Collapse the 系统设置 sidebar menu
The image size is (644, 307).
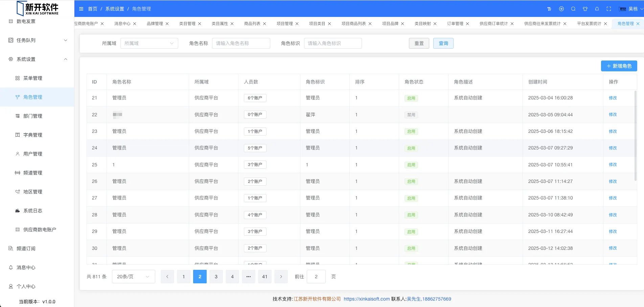click(66, 59)
